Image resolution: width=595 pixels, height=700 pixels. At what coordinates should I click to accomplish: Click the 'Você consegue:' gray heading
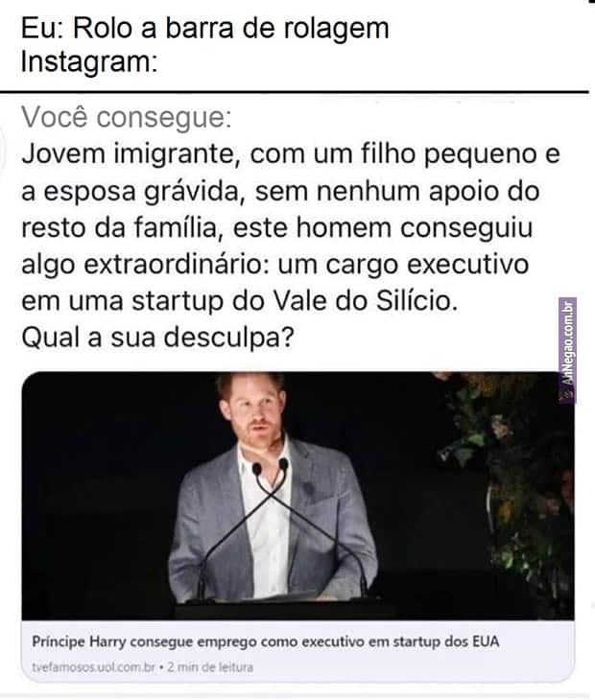coord(127,117)
